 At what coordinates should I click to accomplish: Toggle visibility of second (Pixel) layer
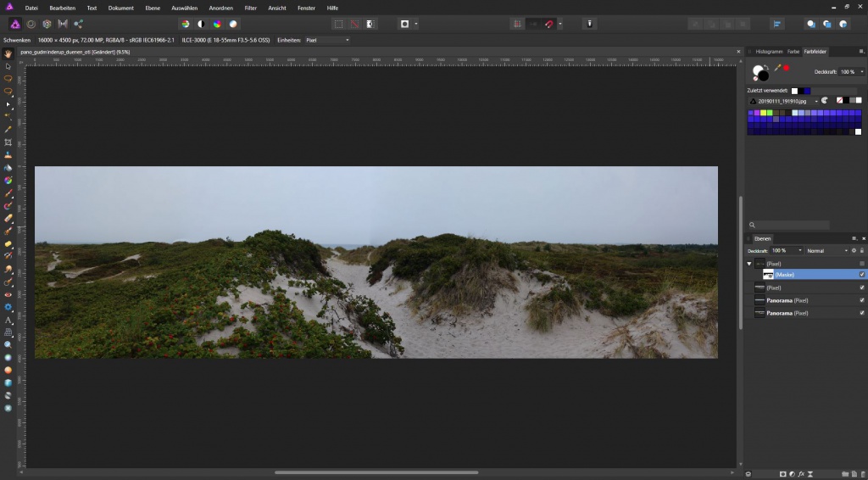pos(862,287)
